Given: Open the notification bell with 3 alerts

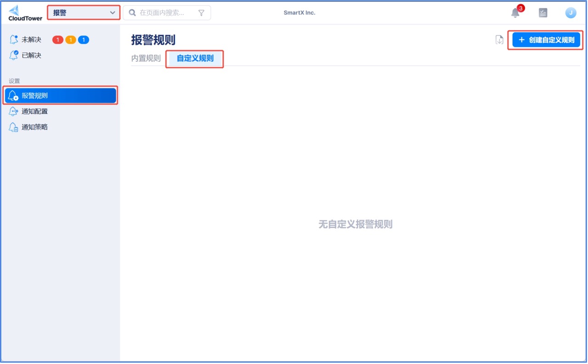Looking at the screenshot, I should 515,13.
